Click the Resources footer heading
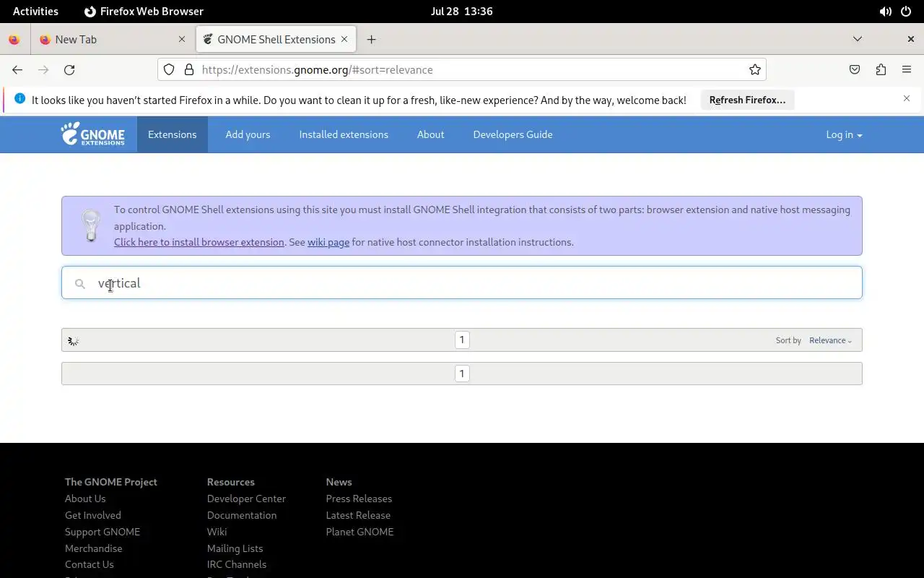Screen dimensions: 924x578 (231, 482)
